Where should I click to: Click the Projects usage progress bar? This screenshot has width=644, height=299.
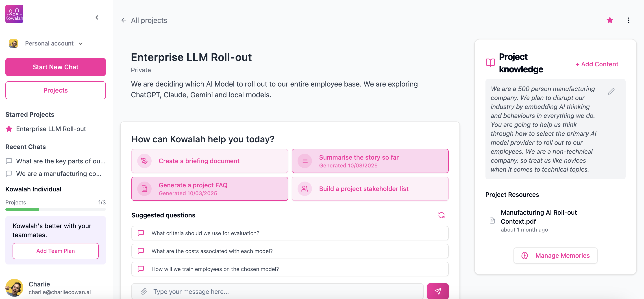55,209
